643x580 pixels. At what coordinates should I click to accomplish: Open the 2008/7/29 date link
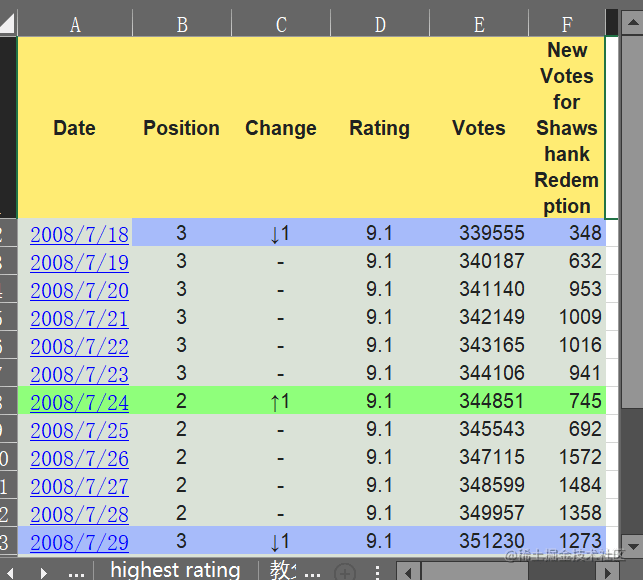tap(79, 543)
